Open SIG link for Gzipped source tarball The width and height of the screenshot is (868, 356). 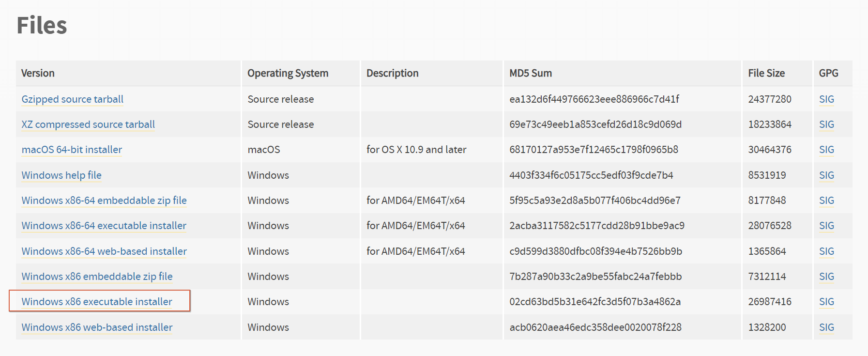coord(826,99)
